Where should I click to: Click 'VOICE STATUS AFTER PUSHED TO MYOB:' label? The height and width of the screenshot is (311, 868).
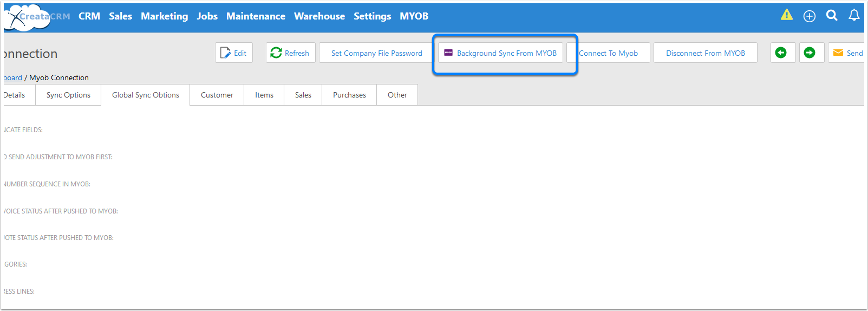click(61, 211)
